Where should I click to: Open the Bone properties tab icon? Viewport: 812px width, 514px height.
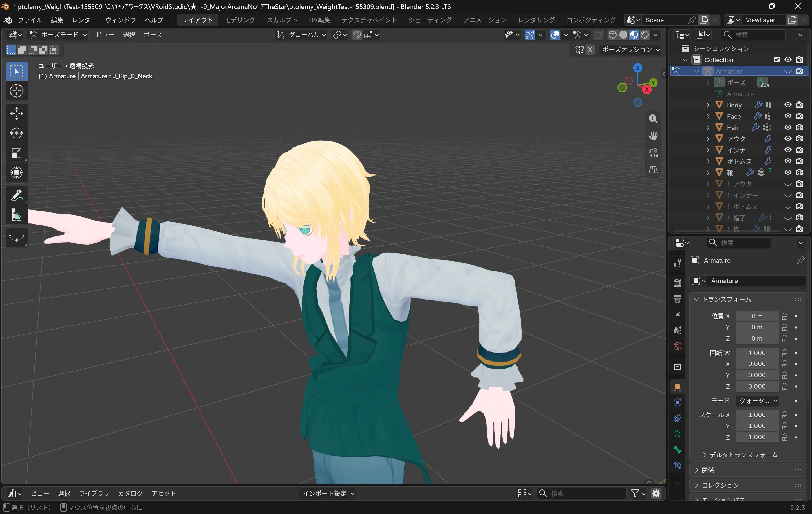678,450
